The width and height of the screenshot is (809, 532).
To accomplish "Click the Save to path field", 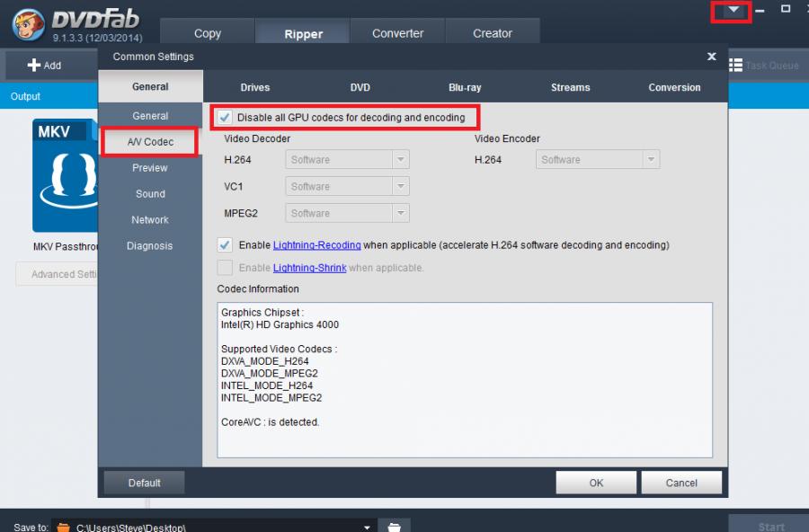I will click(214, 528).
